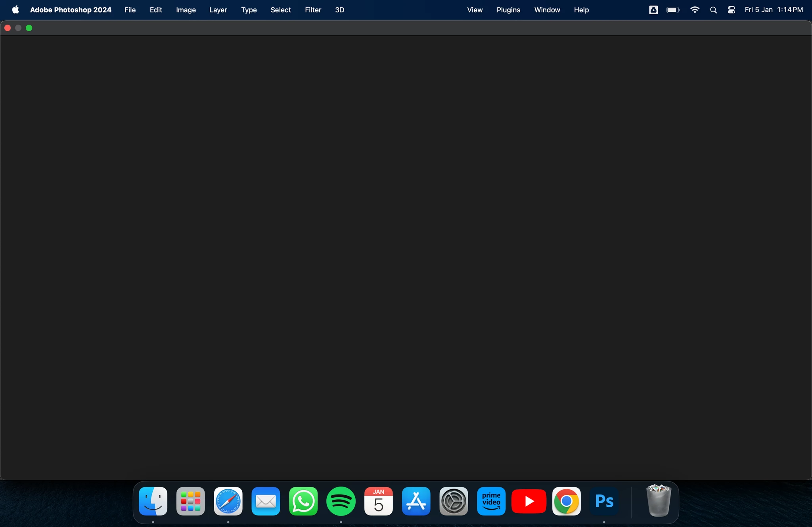Open the Image menu
The height and width of the screenshot is (527, 812).
tap(186, 10)
